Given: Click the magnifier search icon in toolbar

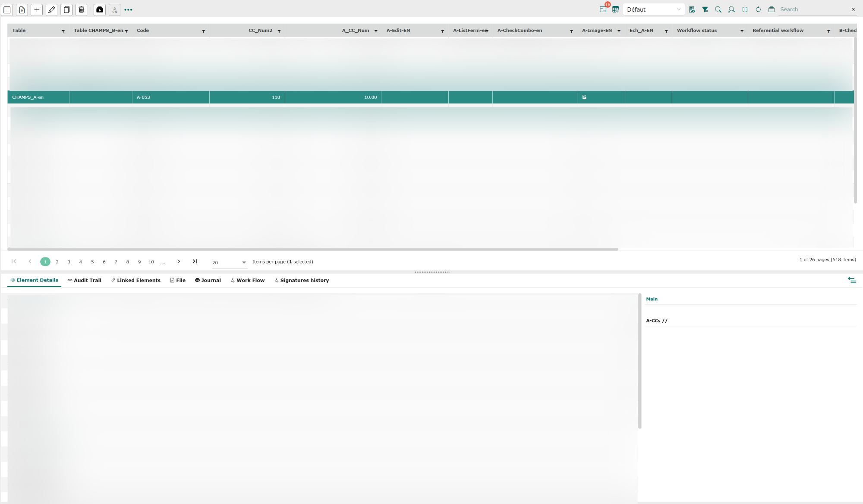Looking at the screenshot, I should [718, 9].
